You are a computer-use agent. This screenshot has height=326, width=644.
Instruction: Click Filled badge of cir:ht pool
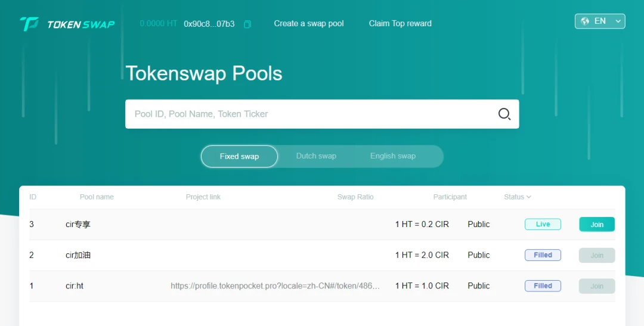pyautogui.click(x=543, y=285)
